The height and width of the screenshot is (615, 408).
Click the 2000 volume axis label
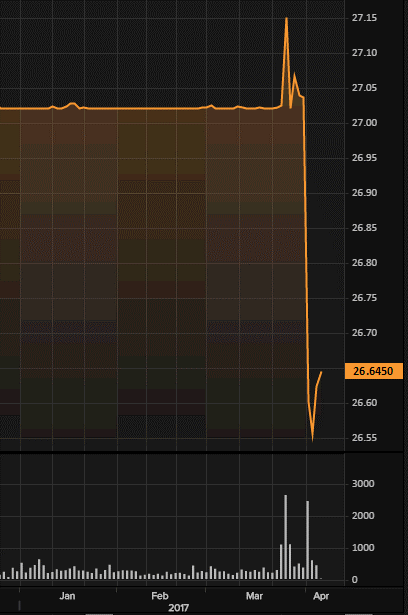(363, 516)
